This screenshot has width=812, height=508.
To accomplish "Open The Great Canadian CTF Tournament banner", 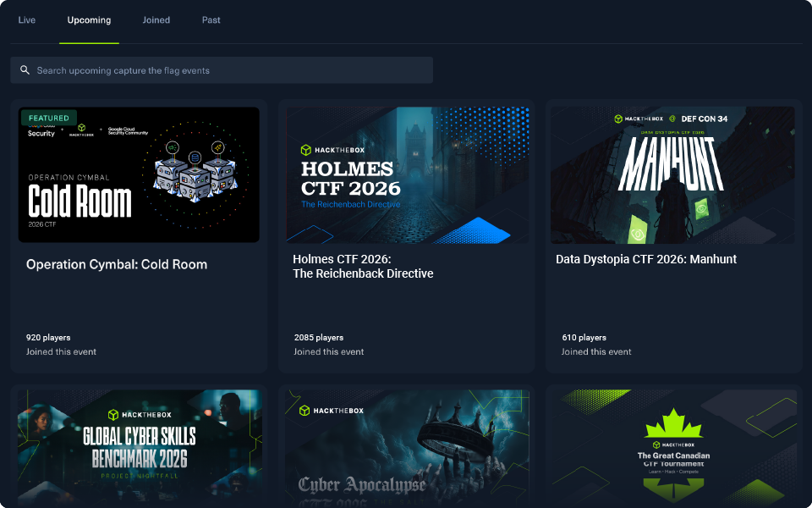I will click(674, 449).
